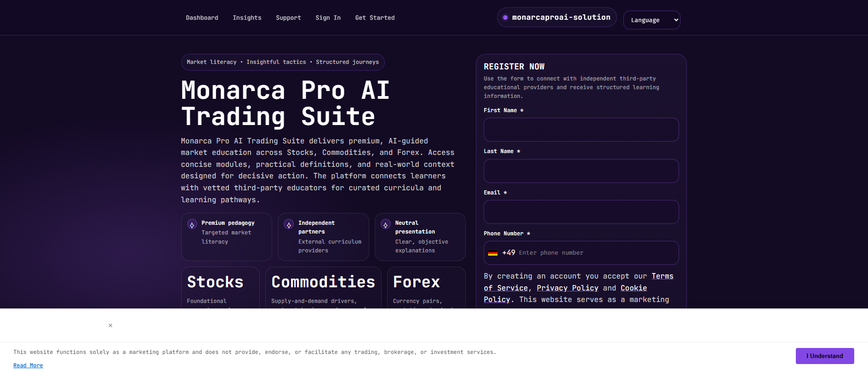The image size is (868, 376).
Task: Click the I Understand button
Action: [x=825, y=356]
